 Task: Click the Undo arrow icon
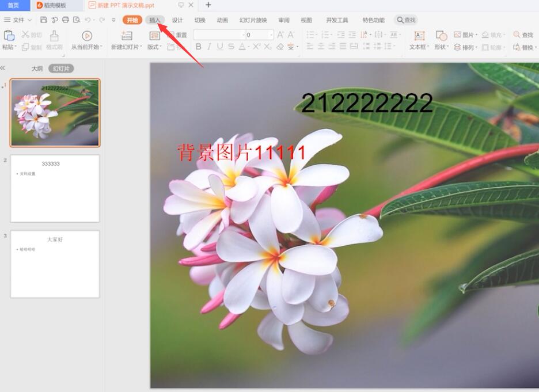point(88,20)
